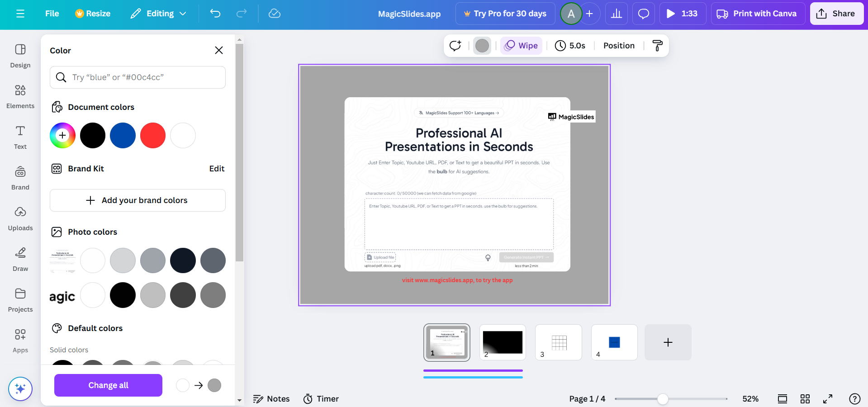Viewport: 868px width, 407px height.
Task: Open the comments speech bubble
Action: coord(644,14)
